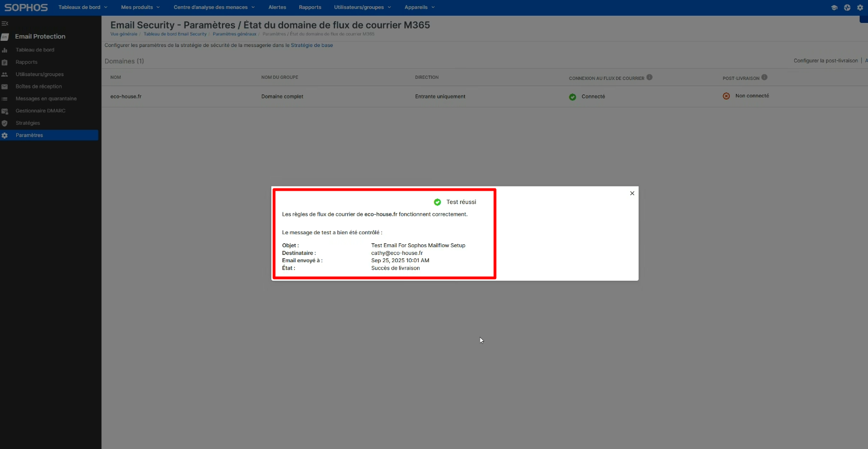
Task: Click the NOM DU GROUPE column header
Action: coord(280,78)
